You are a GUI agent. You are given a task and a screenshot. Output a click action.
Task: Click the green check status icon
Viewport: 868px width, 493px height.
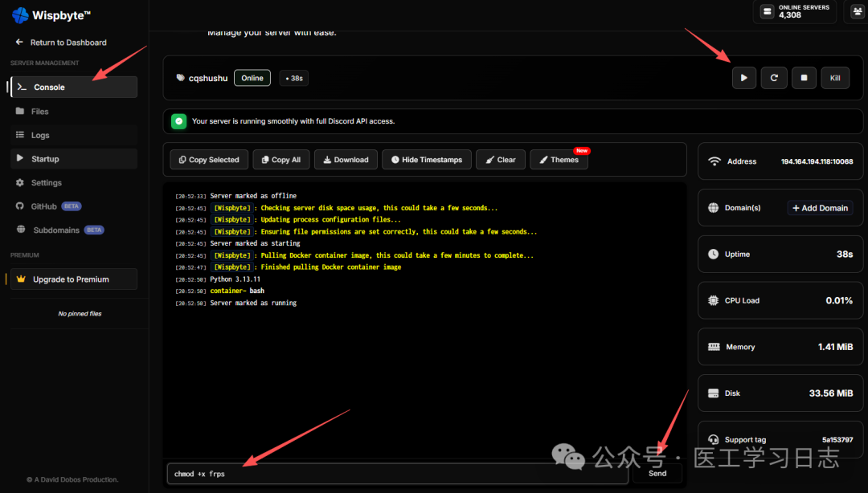click(178, 121)
